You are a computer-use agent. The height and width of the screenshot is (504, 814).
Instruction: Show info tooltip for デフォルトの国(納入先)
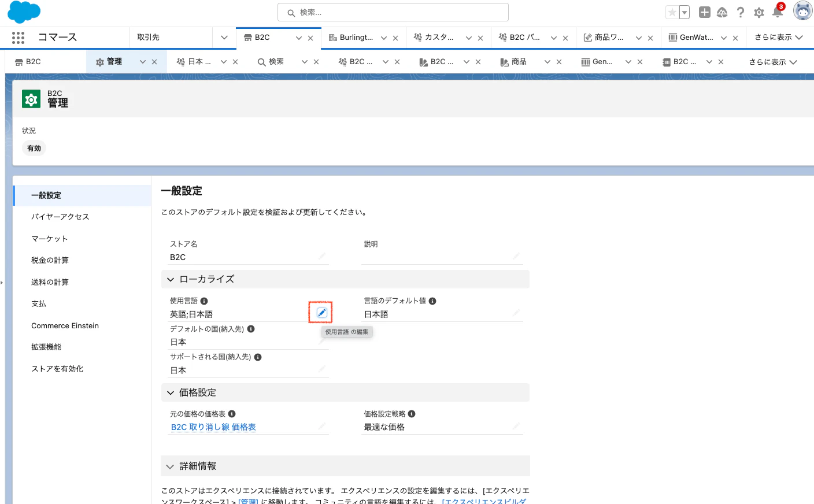[251, 329]
